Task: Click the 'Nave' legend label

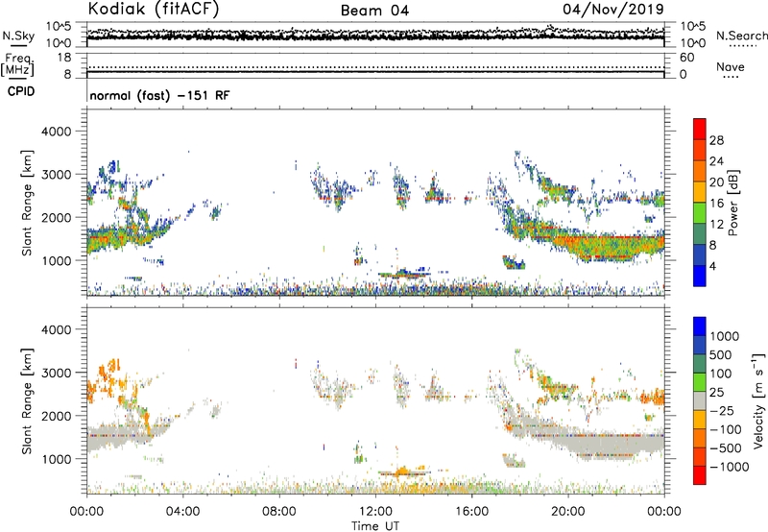Action: point(731,67)
